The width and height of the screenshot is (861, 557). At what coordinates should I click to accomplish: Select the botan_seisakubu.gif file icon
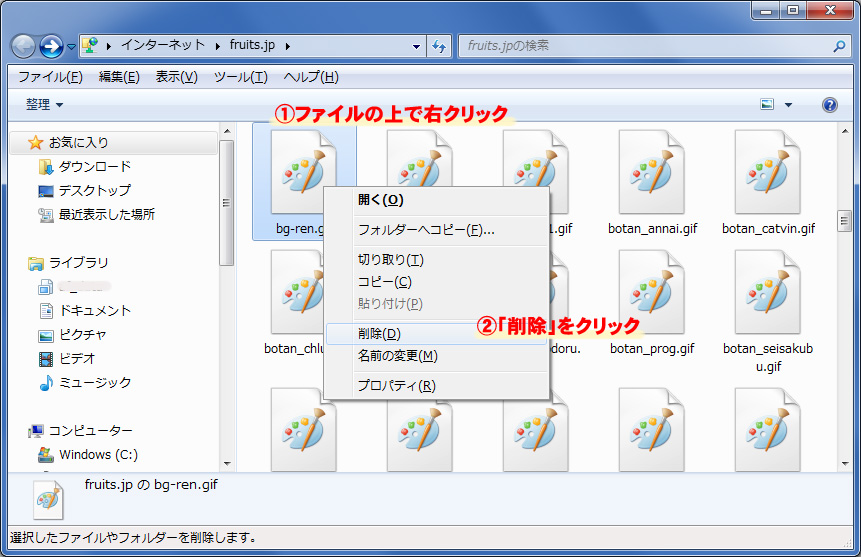click(x=768, y=292)
